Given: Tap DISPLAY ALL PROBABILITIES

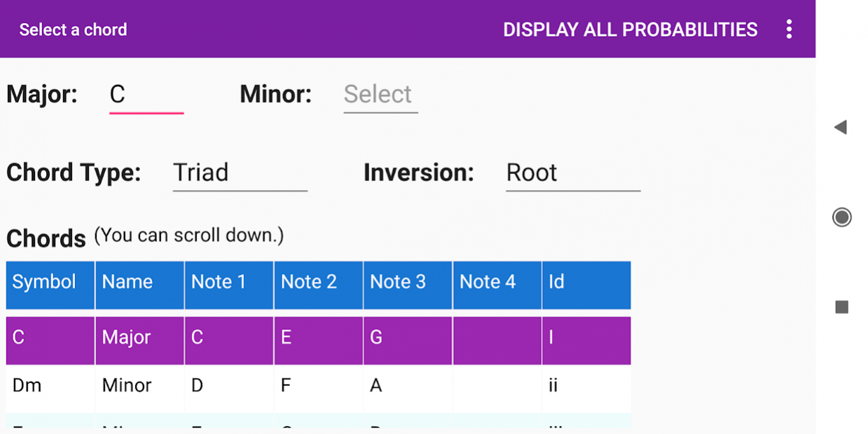Looking at the screenshot, I should pos(629,29).
